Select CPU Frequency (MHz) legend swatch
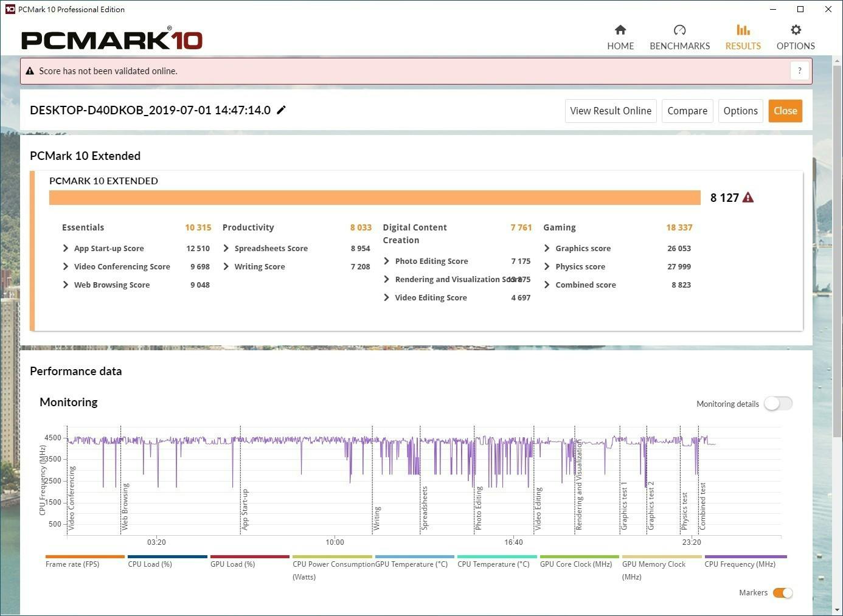 (x=746, y=556)
